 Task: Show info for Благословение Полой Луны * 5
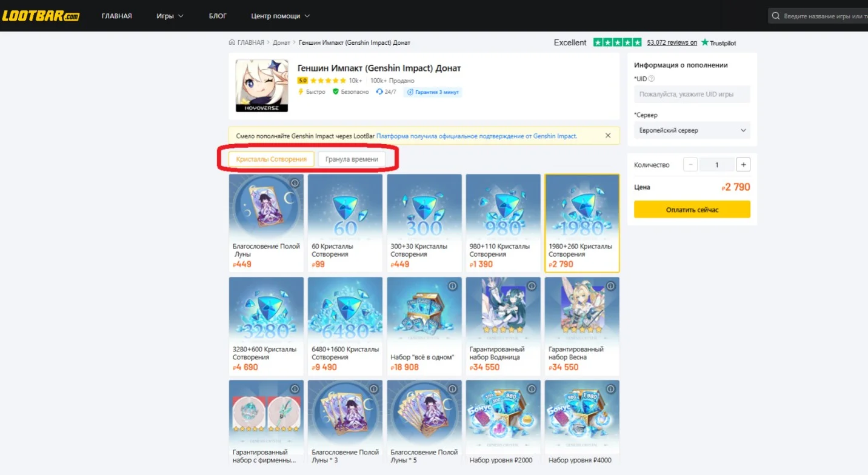(452, 389)
